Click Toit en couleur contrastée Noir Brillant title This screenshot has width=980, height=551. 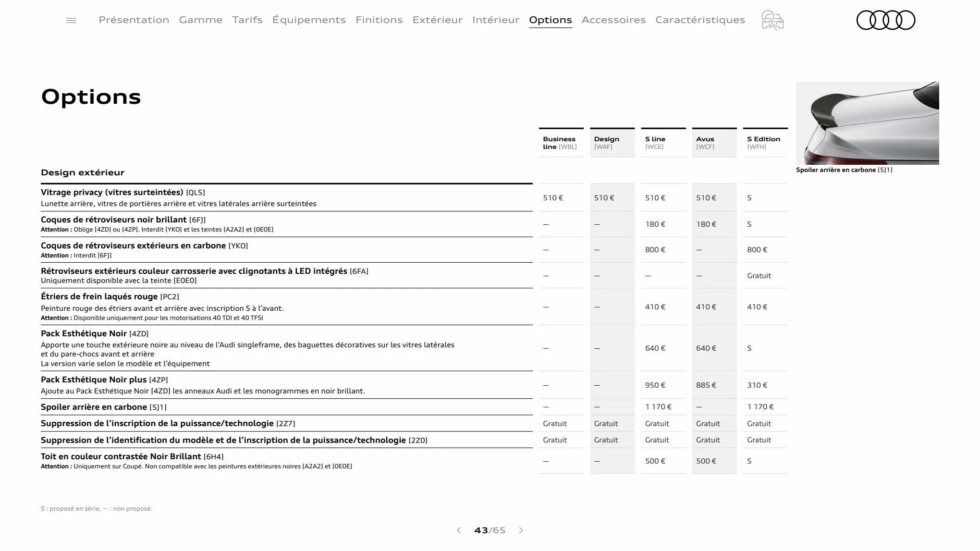coord(132,456)
